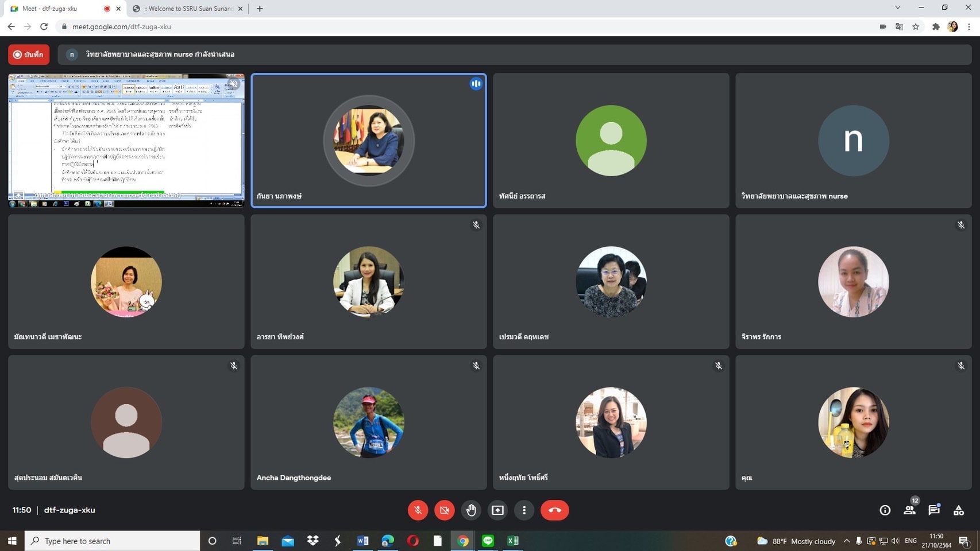Click the Present now screen share icon

coord(497,510)
